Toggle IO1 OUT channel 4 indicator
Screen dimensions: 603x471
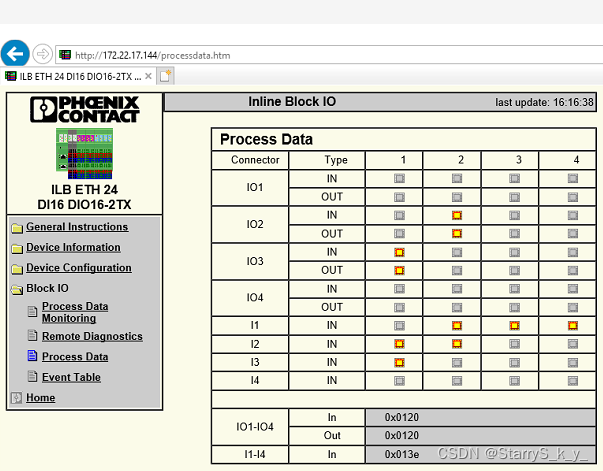[x=573, y=197]
